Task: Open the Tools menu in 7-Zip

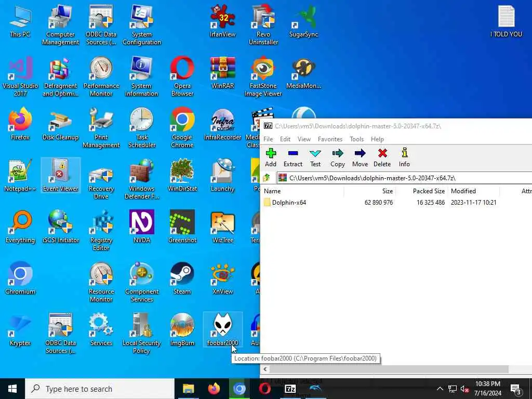Action: pos(356,139)
